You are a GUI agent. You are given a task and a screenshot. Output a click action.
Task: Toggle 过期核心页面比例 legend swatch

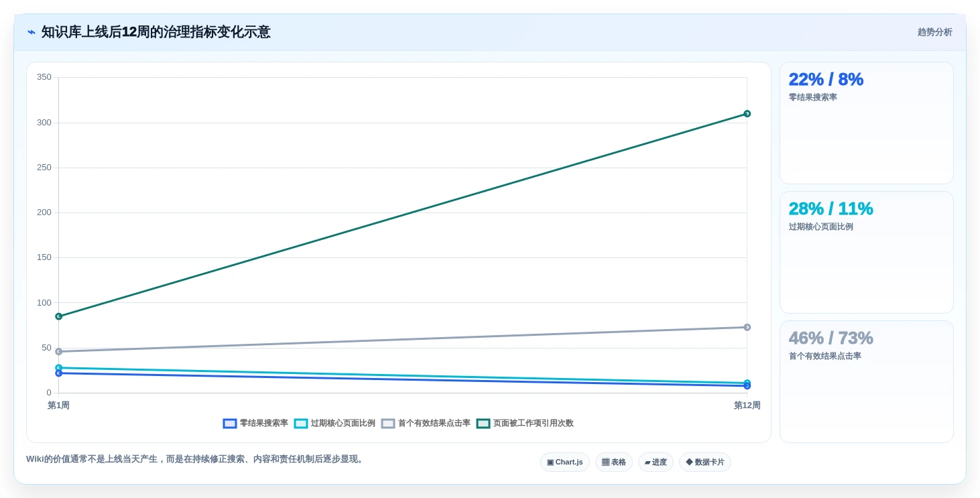coord(301,424)
